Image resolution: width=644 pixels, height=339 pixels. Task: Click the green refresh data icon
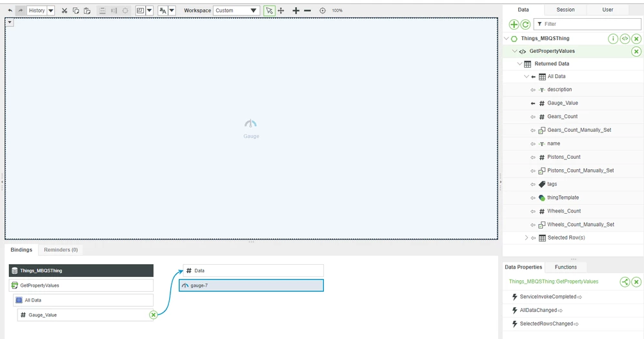click(x=525, y=25)
